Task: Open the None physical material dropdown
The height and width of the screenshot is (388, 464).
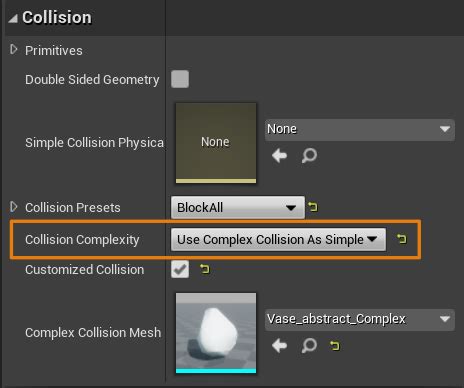Action: coord(360,129)
